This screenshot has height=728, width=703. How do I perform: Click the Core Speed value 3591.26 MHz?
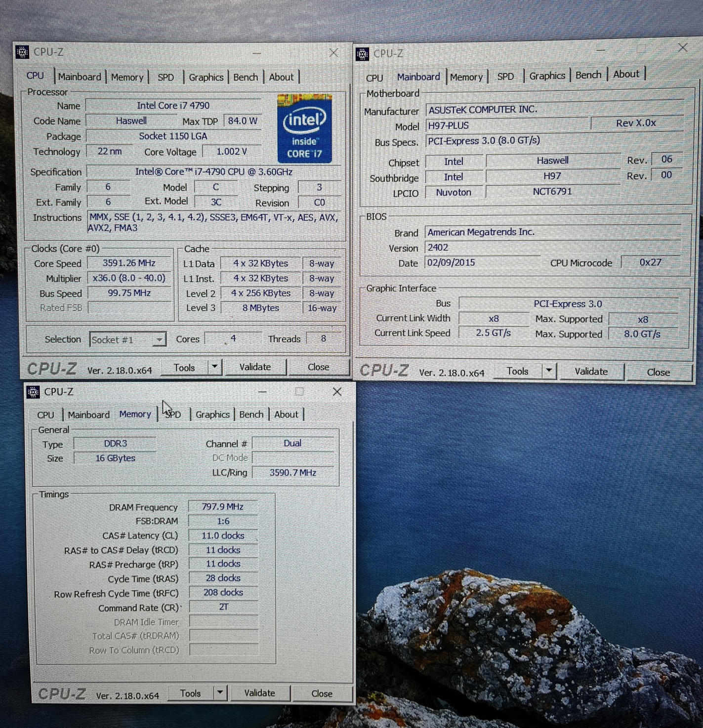point(129,263)
